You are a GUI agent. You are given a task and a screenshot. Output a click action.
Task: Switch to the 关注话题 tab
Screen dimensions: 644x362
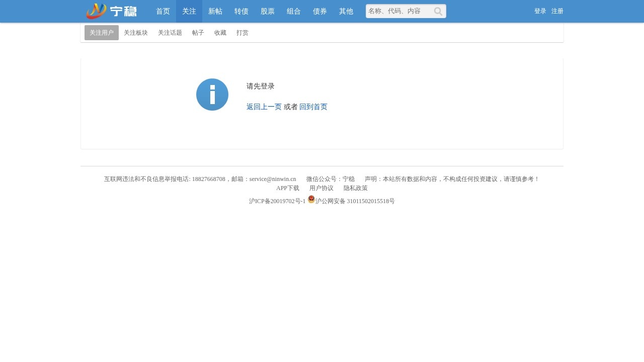(x=170, y=33)
